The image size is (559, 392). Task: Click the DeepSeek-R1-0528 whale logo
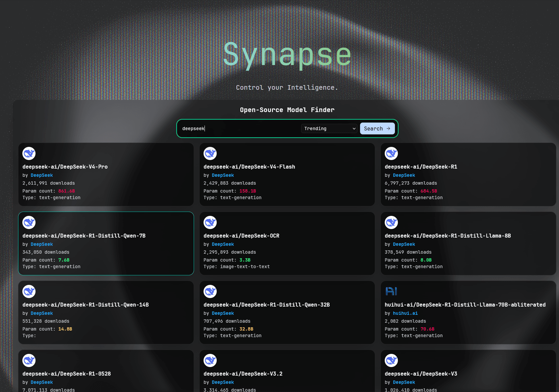29,360
